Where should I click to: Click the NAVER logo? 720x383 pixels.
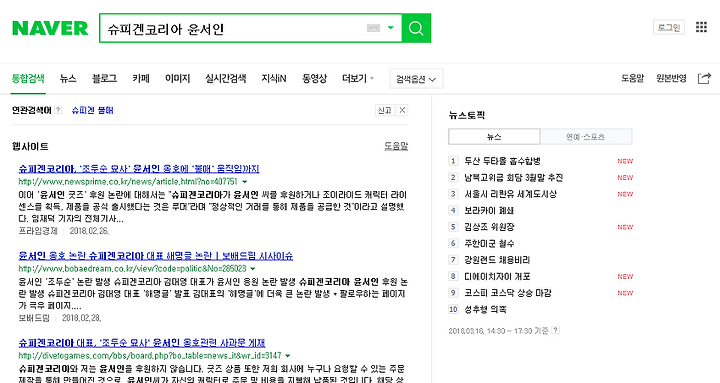click(x=50, y=28)
